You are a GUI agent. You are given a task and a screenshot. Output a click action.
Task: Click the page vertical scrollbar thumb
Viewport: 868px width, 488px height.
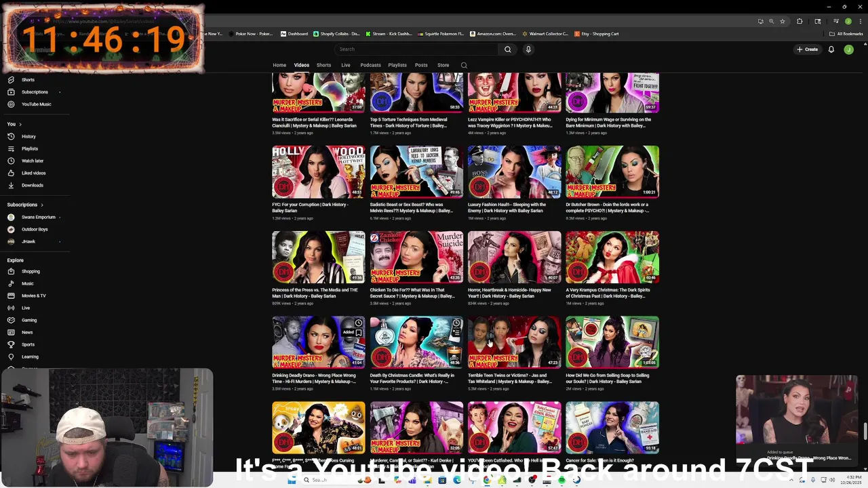click(x=865, y=431)
